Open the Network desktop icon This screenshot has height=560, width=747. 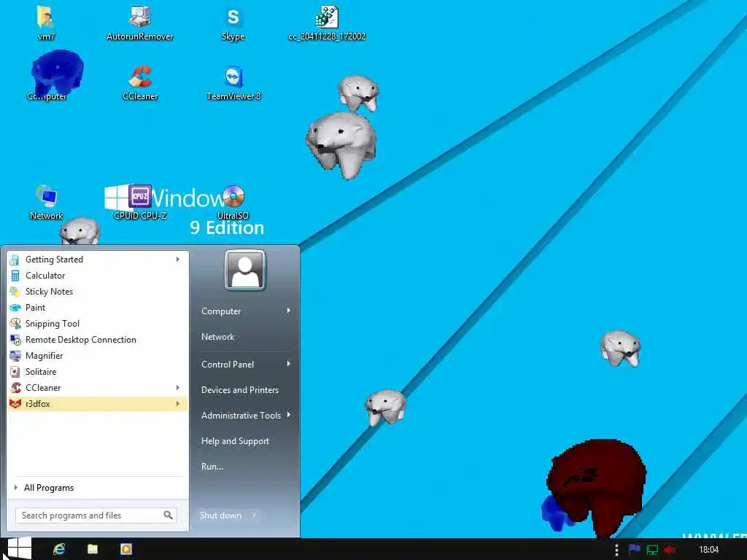coord(46,203)
